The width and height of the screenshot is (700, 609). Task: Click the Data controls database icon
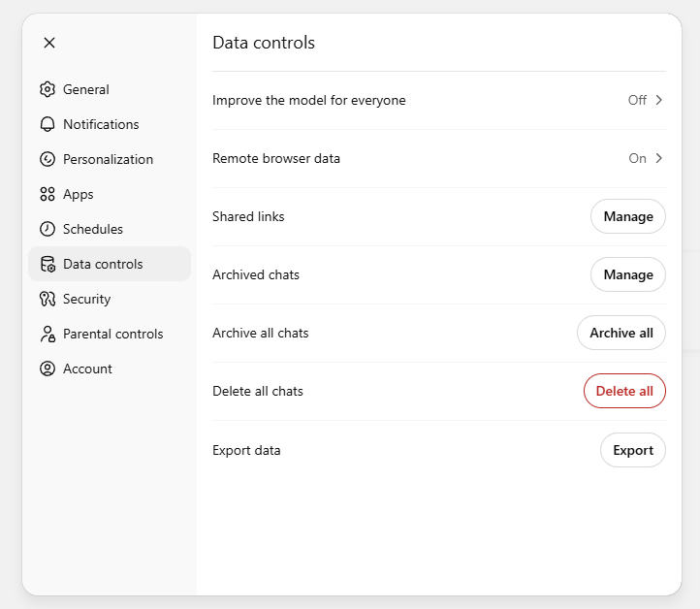point(48,264)
